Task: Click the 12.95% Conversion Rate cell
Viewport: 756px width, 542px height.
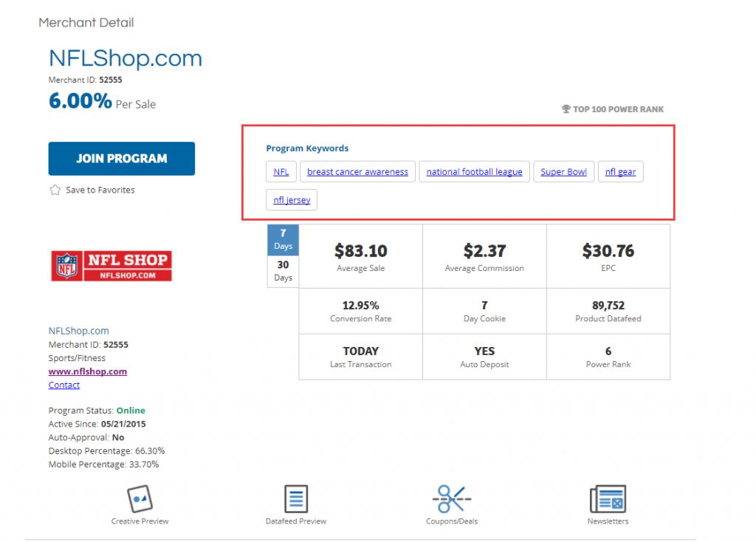Action: point(360,311)
